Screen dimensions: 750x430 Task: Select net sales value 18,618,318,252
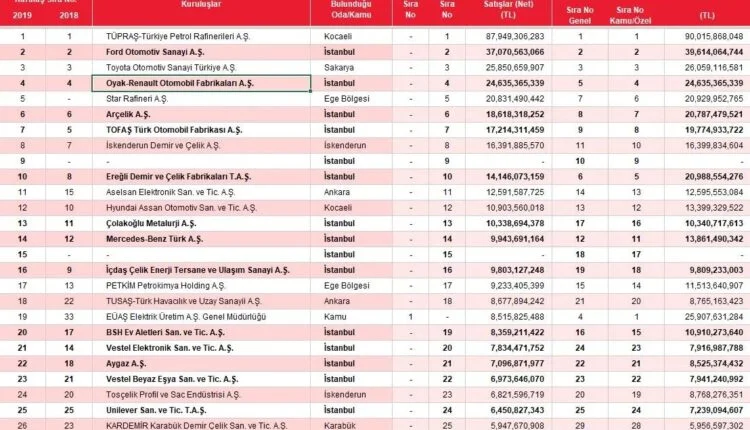click(x=515, y=114)
